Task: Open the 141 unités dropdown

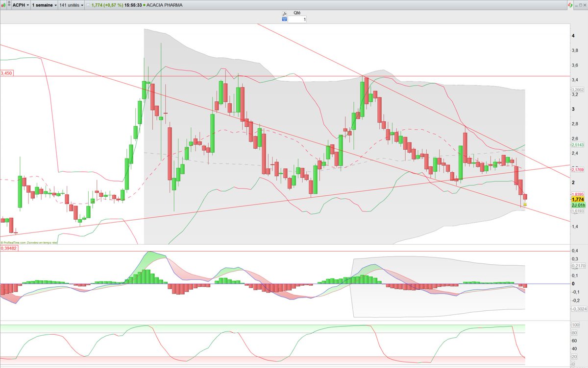Action: point(72,4)
